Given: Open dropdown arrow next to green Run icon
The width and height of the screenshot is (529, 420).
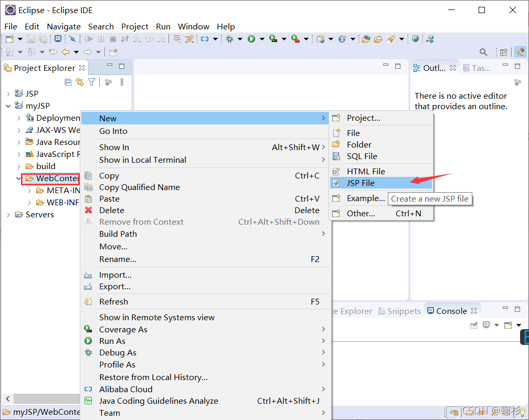Looking at the screenshot, I should pos(262,39).
